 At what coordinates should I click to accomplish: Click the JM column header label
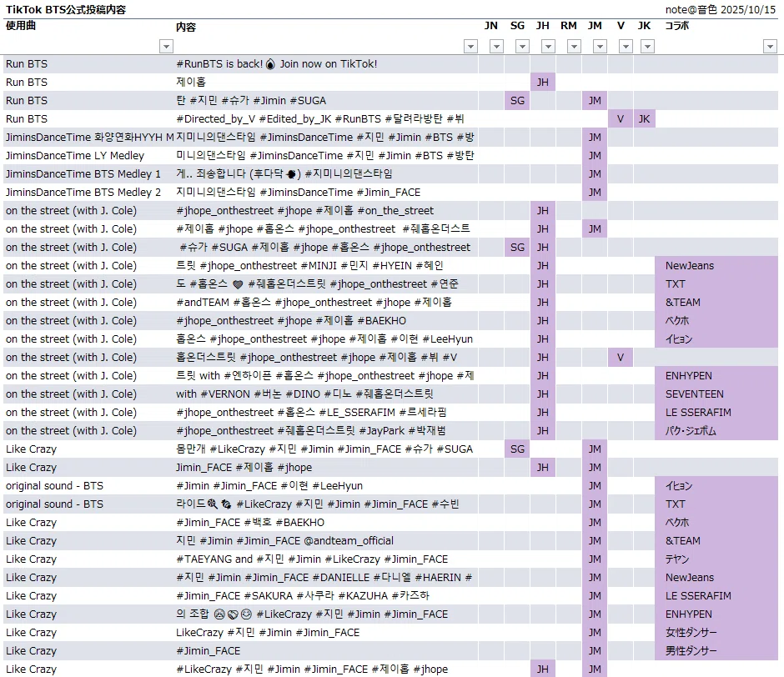point(595,26)
